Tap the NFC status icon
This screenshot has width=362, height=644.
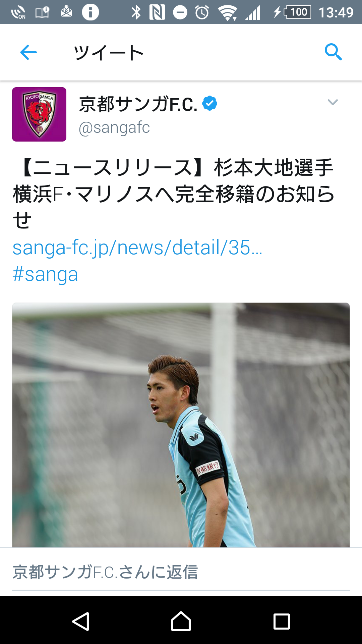(x=157, y=12)
